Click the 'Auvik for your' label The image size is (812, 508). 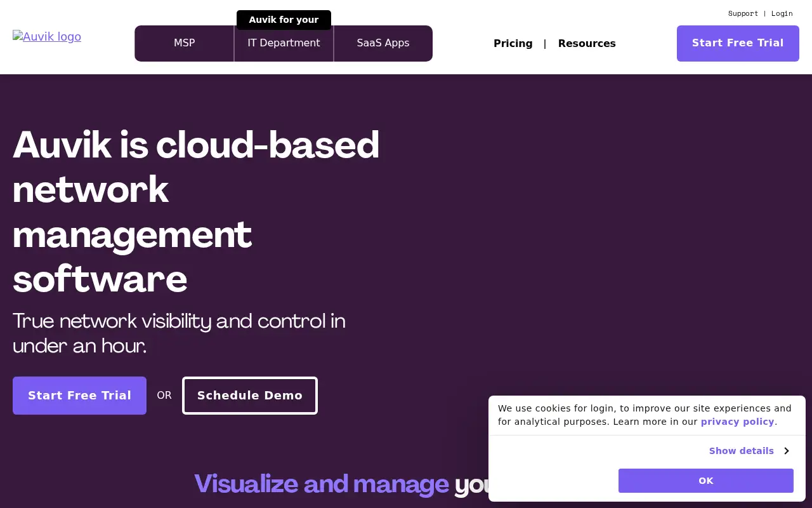click(x=284, y=20)
